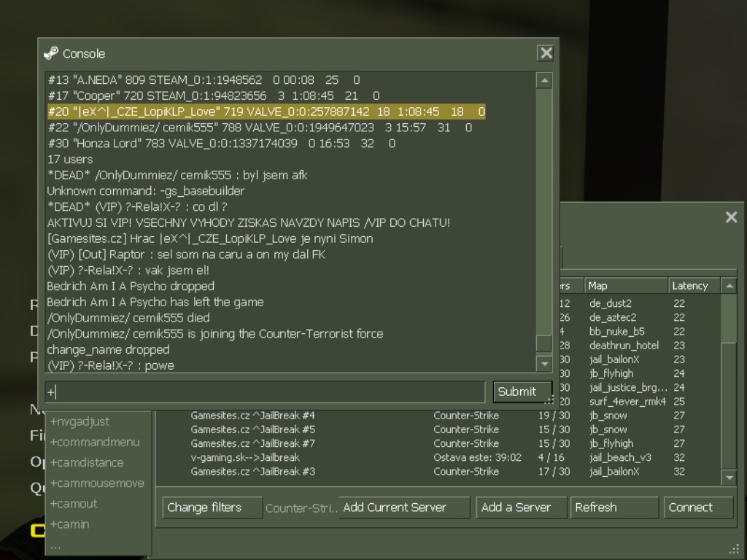Sort servers by Latency column header

coord(694,286)
